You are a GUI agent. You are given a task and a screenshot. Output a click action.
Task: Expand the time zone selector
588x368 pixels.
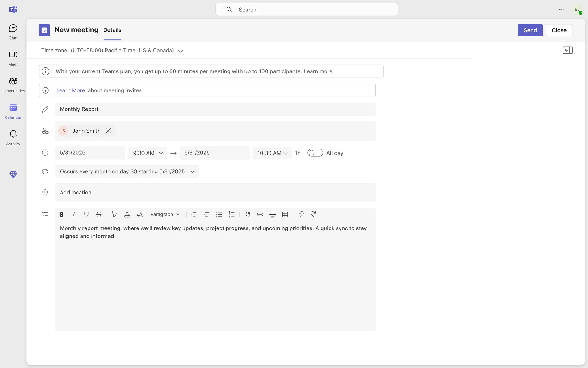coord(180,51)
